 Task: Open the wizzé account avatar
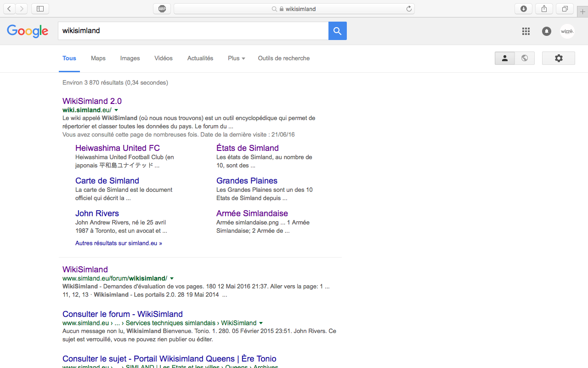click(567, 31)
